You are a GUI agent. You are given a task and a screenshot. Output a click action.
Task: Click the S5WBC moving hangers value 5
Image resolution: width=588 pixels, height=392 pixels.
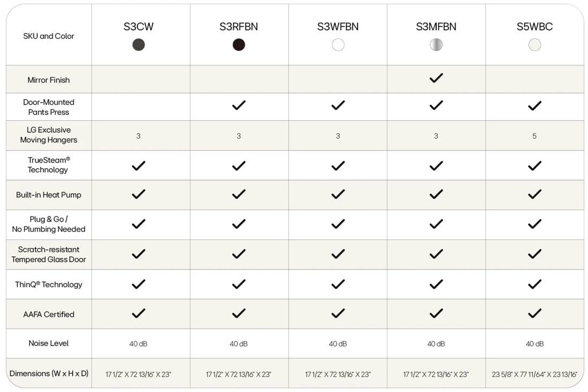534,136
